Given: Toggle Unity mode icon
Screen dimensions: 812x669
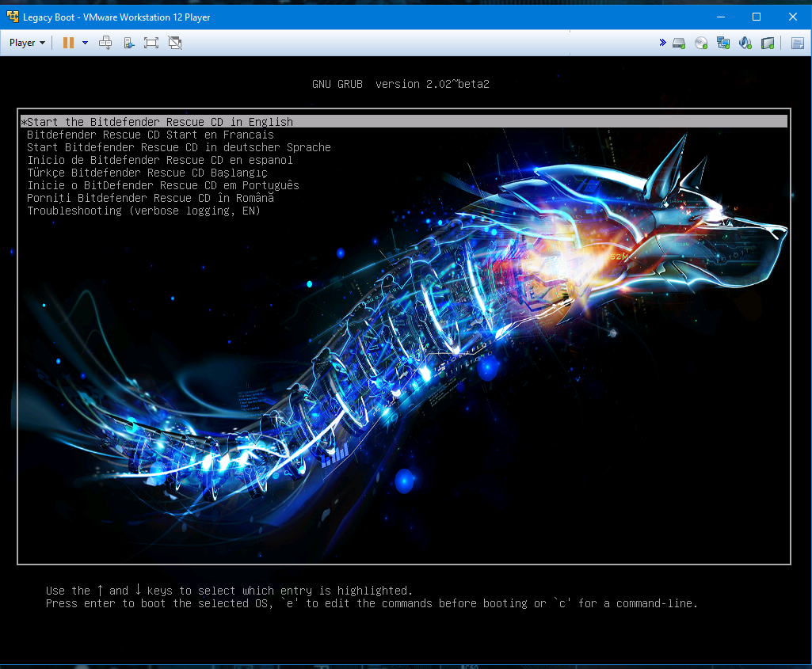Looking at the screenshot, I should coord(175,43).
